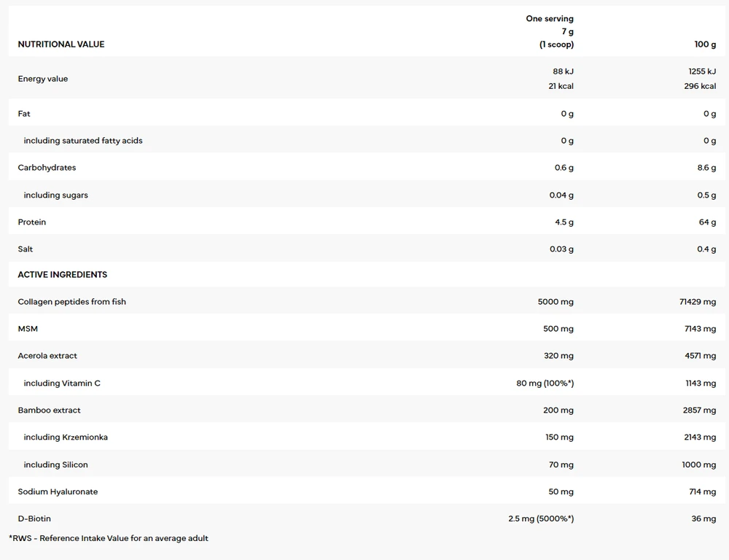The height and width of the screenshot is (560, 729).
Task: Select the 2.5 mg (5000%*) biotin value
Action: pyautogui.click(x=541, y=518)
